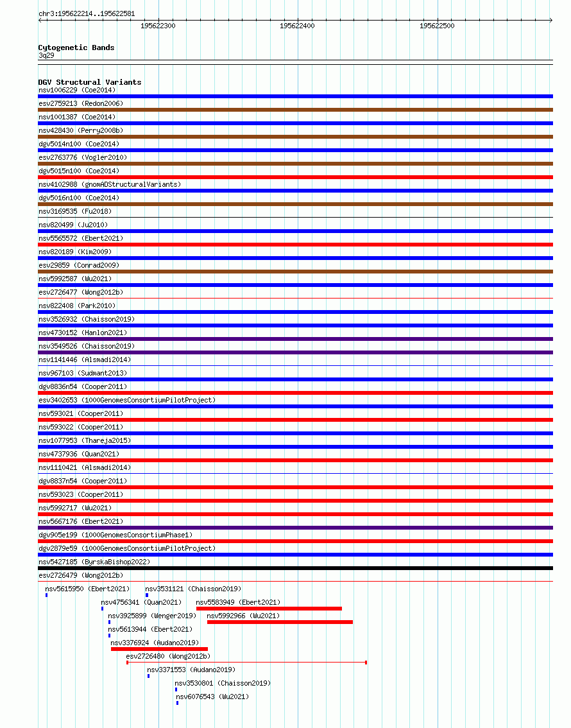The width and height of the screenshot is (571, 728).
Task: Click the nsv967103 (Sudmant2013) label
Action: (x=83, y=373)
